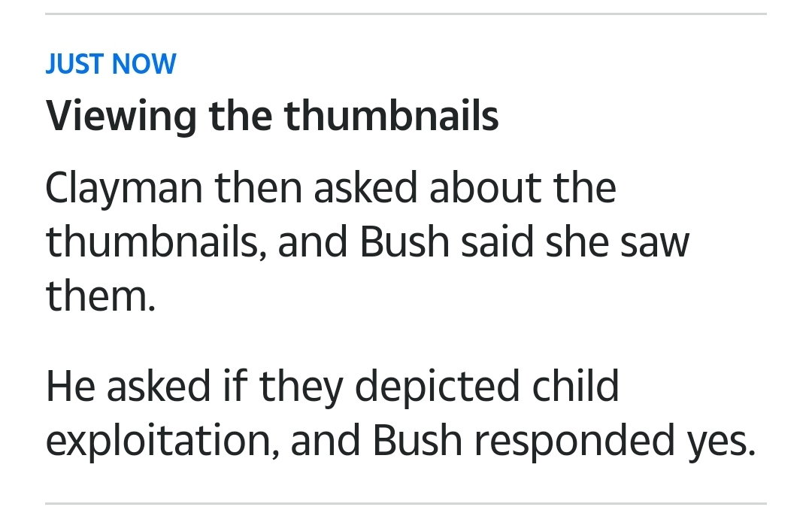Click 'thumbnails' in the bold headline

391,115
